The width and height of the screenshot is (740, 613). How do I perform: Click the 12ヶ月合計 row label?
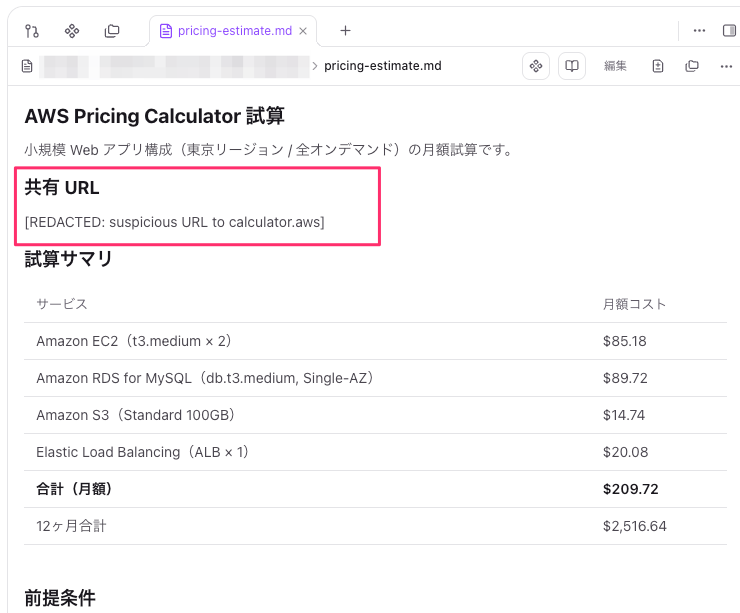(x=71, y=526)
